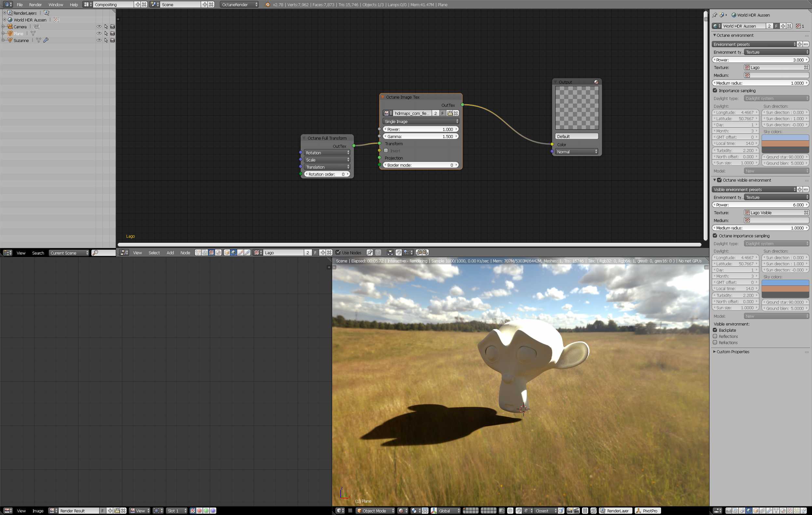Open the Node menu in node editor

185,252
